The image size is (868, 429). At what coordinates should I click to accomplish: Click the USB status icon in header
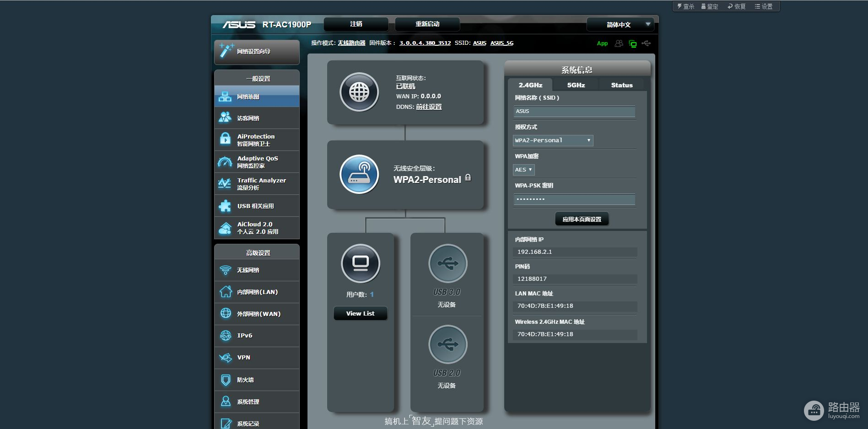click(x=646, y=43)
